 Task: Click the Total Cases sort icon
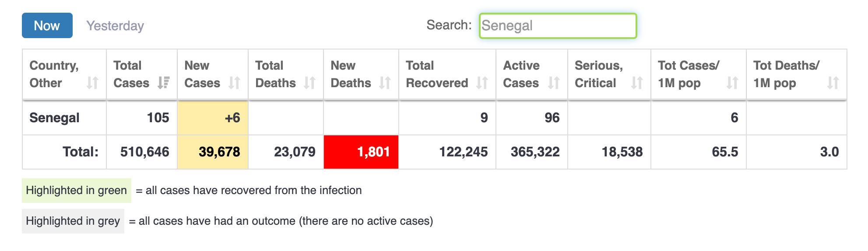click(x=164, y=83)
